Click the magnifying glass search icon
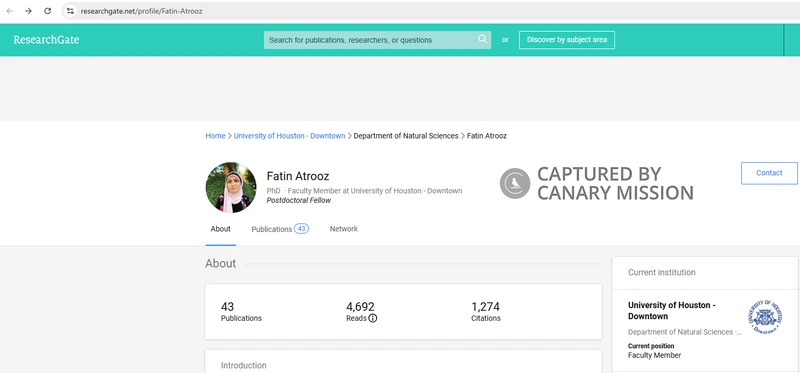 pos(482,39)
